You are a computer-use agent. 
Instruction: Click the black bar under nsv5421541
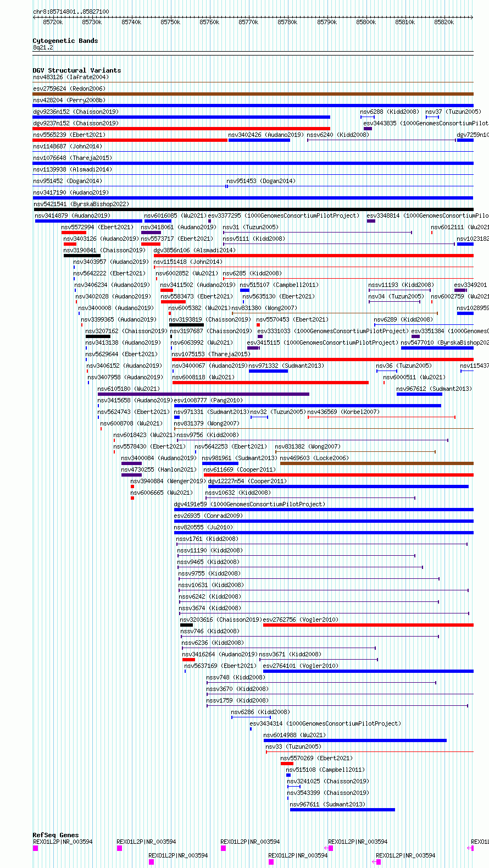click(x=253, y=209)
